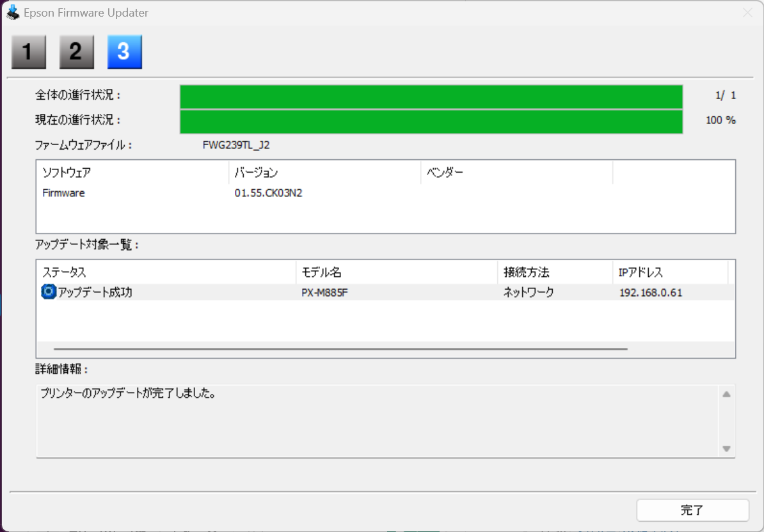Click the update list horizontal scrollbar

(340, 349)
